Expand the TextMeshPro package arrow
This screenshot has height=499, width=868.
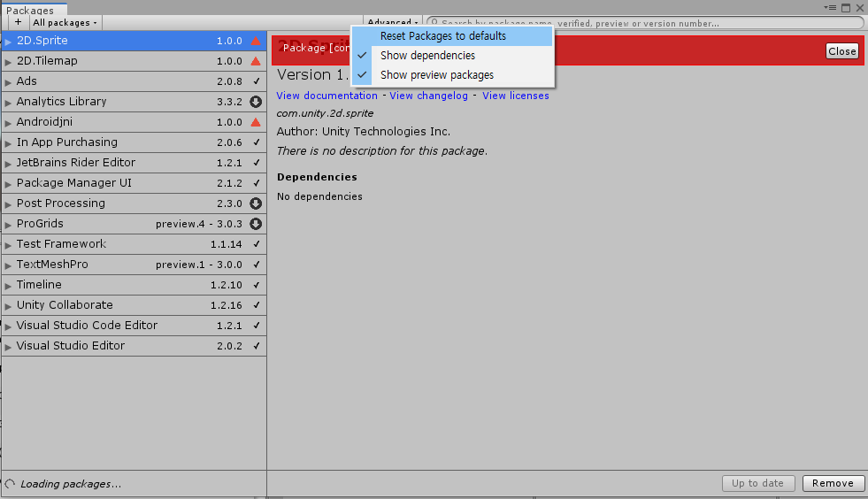[x=8, y=265]
